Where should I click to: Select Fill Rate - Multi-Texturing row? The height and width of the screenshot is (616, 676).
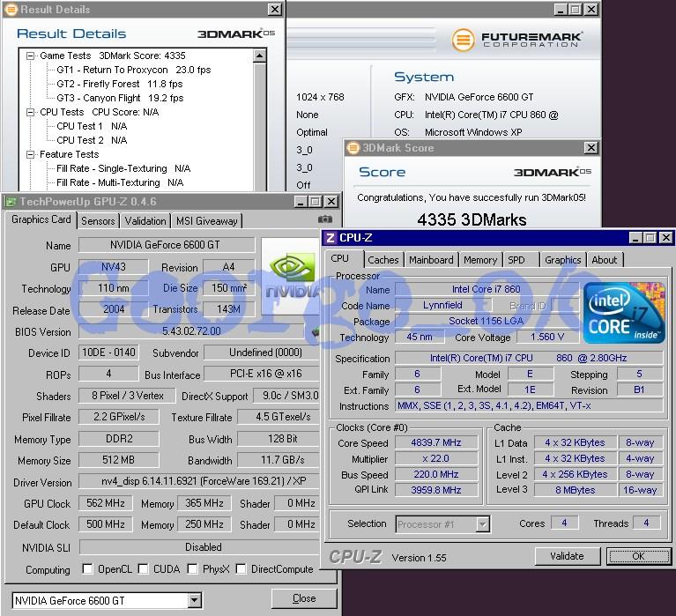(x=120, y=182)
